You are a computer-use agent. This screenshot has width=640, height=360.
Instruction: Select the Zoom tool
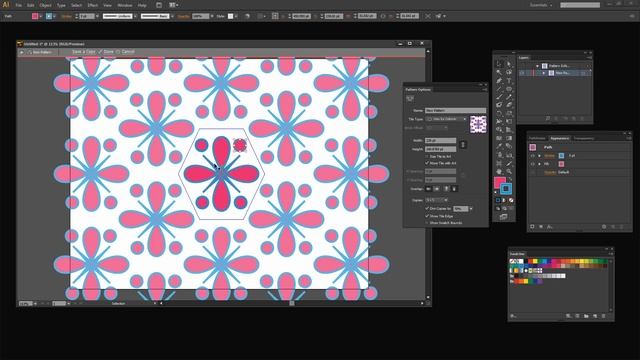[x=509, y=171]
